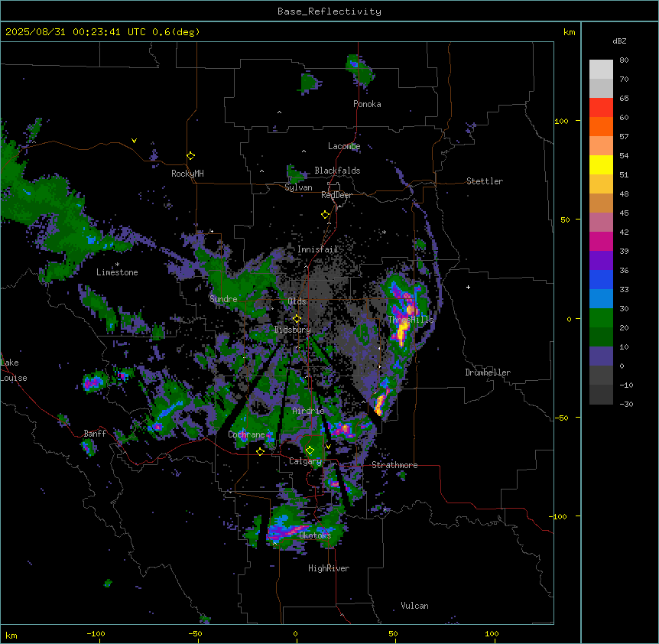Click the Calgary city label
The image size is (659, 644).
click(305, 461)
